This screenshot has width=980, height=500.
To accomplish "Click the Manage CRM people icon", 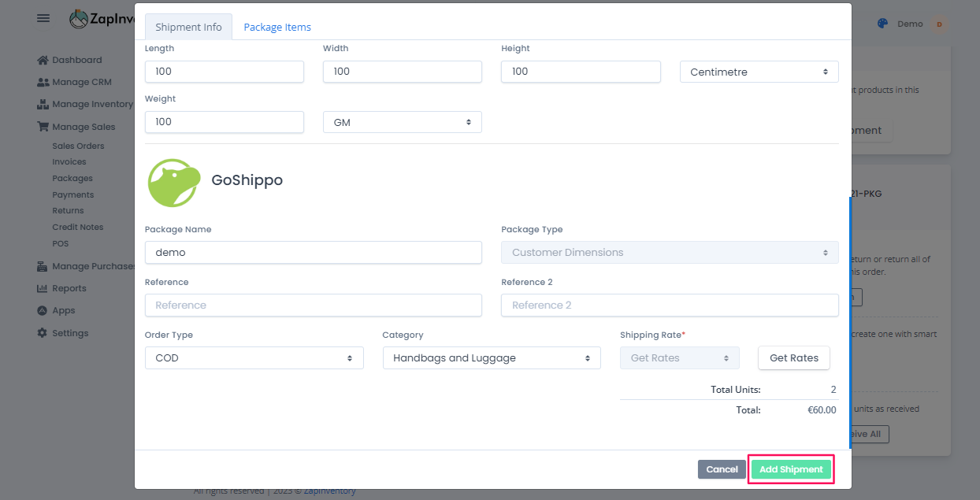I will point(43,82).
